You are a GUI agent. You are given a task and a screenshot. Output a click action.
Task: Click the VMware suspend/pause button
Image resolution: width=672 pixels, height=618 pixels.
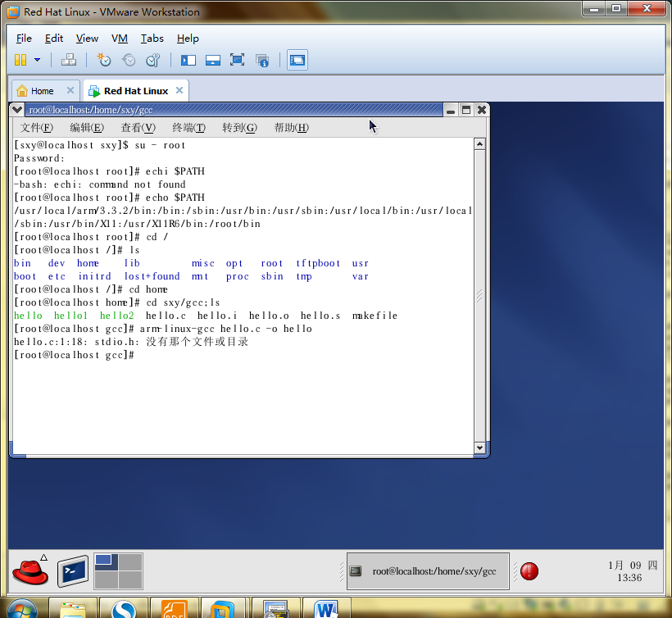coord(20,60)
